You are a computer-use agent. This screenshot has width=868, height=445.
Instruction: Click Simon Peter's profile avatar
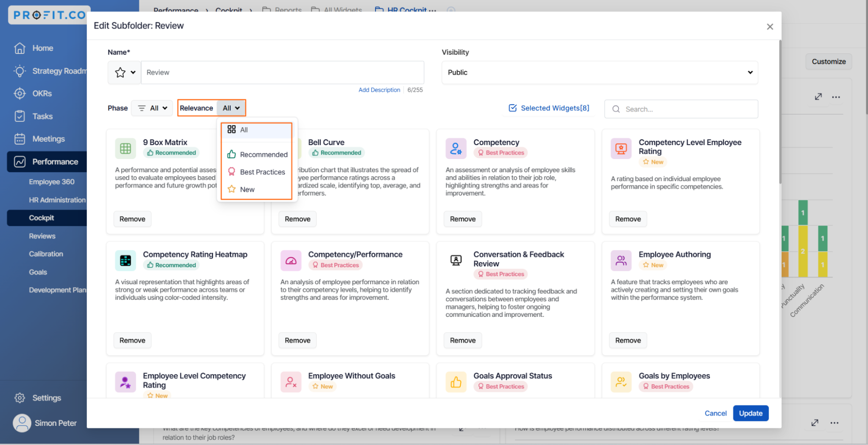point(22,423)
